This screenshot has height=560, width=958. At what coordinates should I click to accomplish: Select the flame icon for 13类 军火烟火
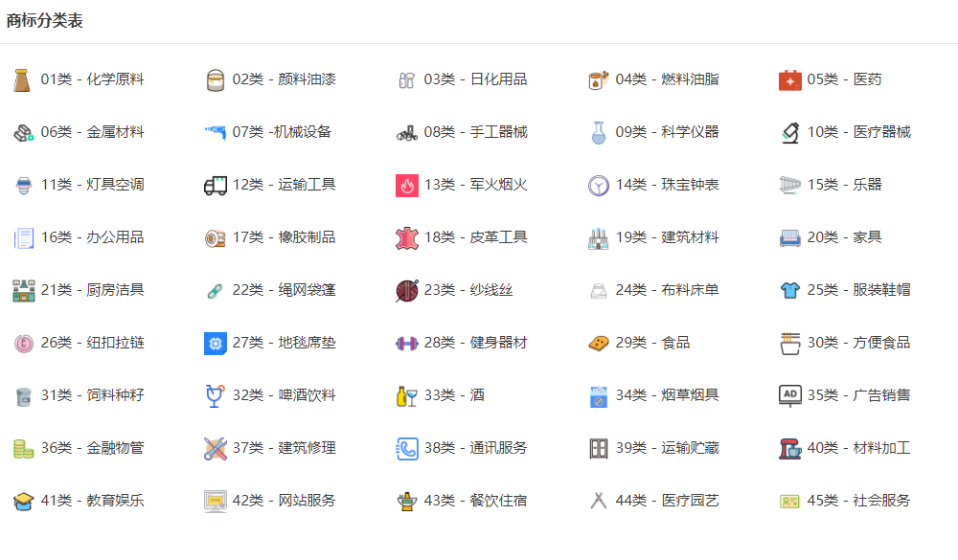[x=407, y=185]
